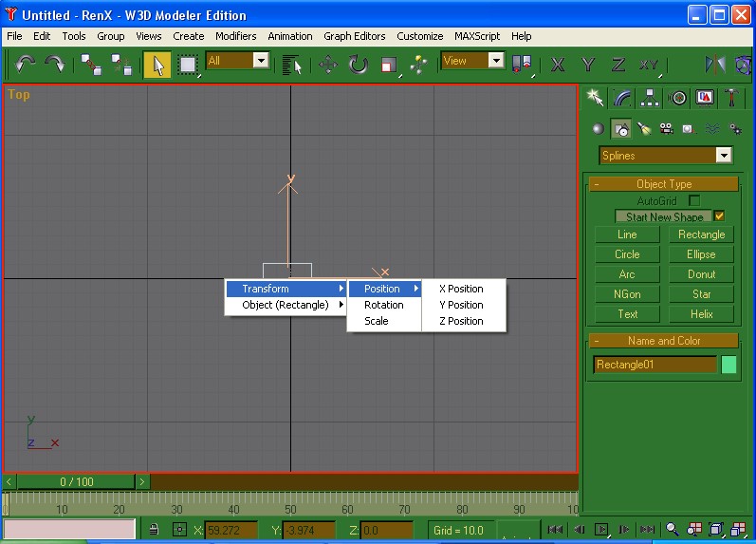Screen dimensions: 756x544
Task: Activate the Select and Rotate tool
Action: pos(358,64)
